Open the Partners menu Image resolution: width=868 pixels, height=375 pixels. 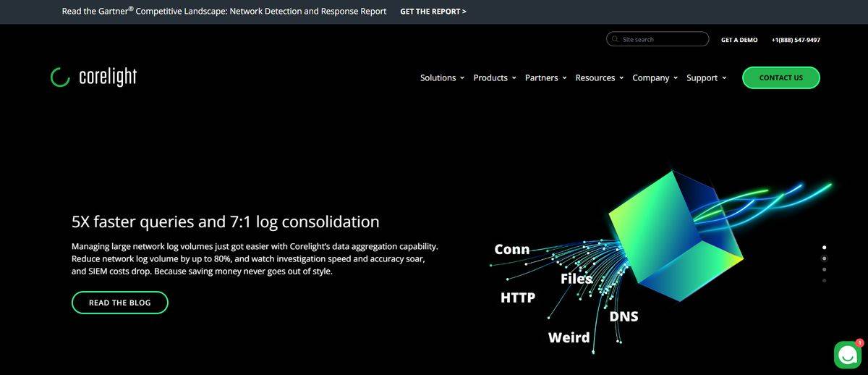point(545,78)
